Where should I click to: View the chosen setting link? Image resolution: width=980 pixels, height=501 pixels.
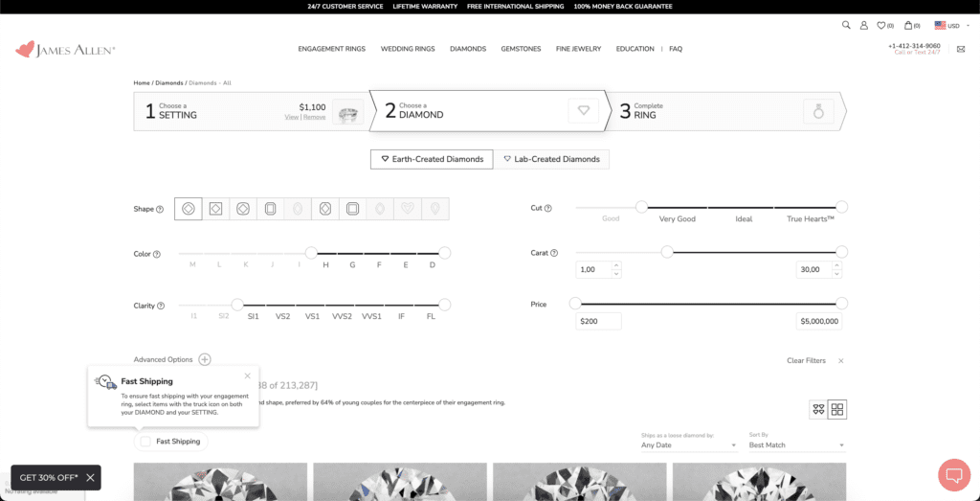point(292,117)
